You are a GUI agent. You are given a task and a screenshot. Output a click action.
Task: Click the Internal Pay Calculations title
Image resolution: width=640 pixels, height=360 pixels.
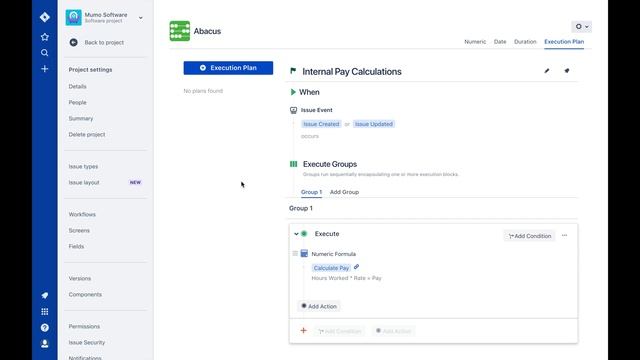[352, 71]
